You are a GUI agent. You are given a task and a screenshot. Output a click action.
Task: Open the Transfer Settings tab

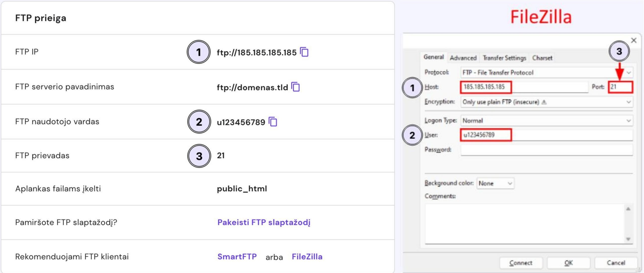tap(504, 58)
